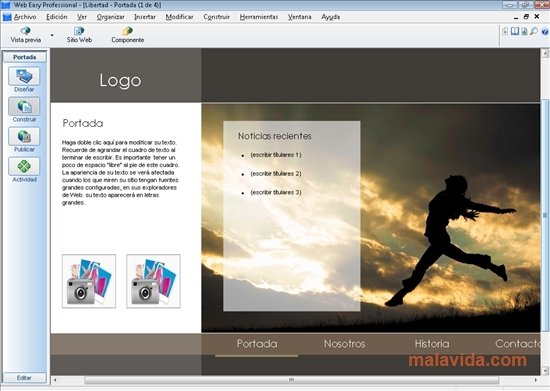Screen dimensions: 550x391
Task: Click the Portada panel header button
Action: pyautogui.click(x=25, y=57)
